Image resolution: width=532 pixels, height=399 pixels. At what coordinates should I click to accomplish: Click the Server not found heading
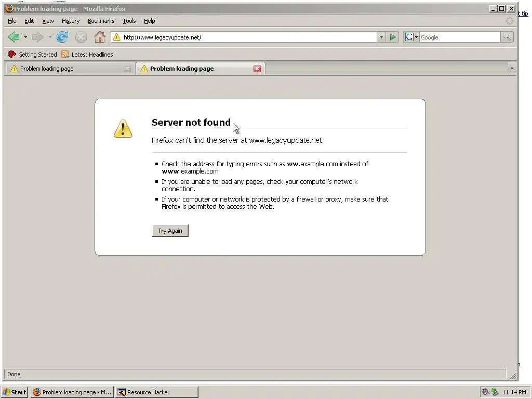[x=191, y=123]
